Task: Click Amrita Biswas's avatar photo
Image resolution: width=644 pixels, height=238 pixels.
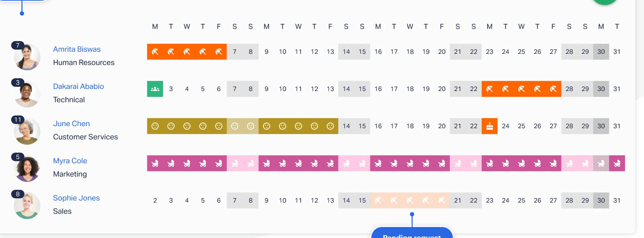Action: click(x=27, y=57)
